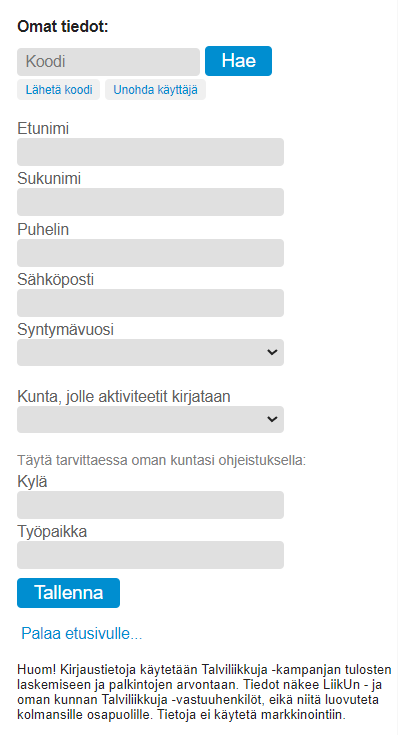Select the Puhelin input box
Viewport: 398px width, 735px height.
[150, 253]
